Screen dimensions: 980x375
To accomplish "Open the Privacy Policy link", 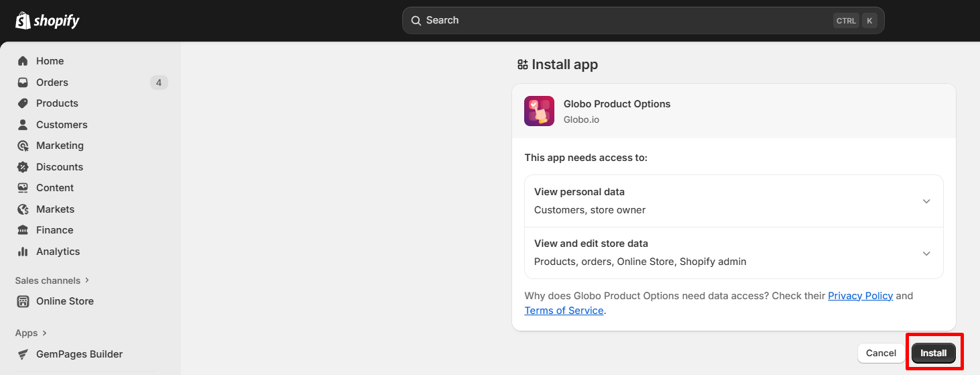I will [860, 296].
